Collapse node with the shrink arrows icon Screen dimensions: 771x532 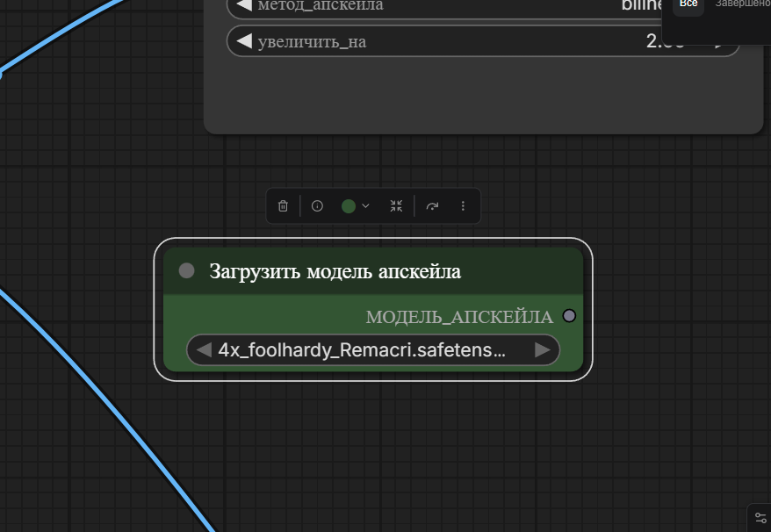pos(396,206)
